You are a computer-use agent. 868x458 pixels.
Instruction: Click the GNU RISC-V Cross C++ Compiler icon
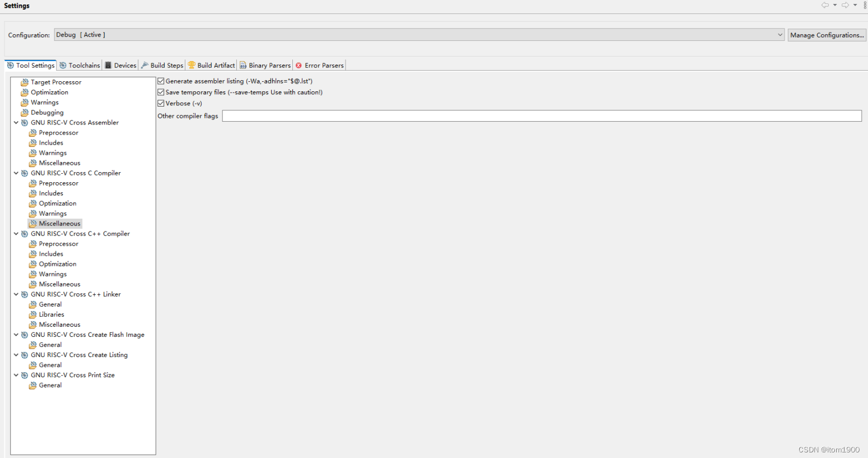tap(25, 234)
